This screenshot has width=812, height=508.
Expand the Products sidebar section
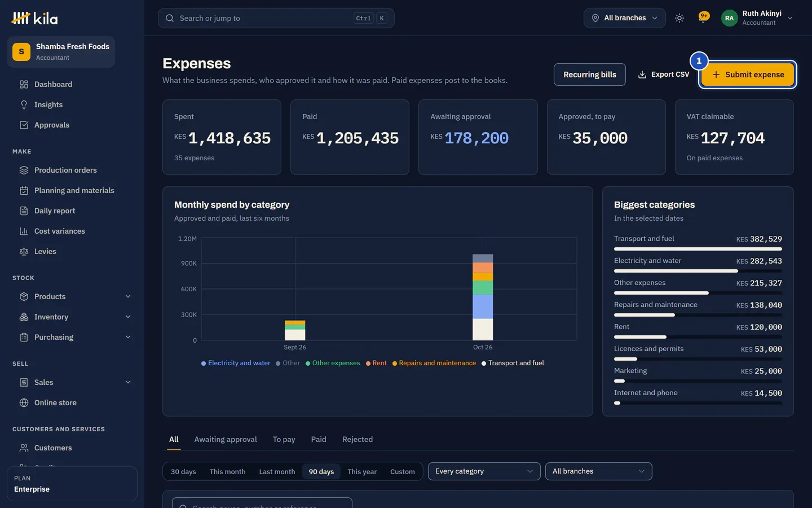point(128,296)
